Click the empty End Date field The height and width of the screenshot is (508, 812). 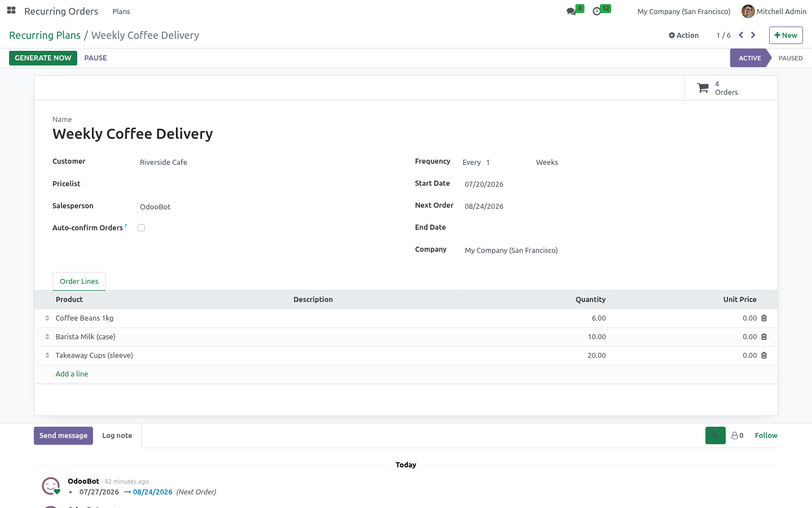(611, 228)
